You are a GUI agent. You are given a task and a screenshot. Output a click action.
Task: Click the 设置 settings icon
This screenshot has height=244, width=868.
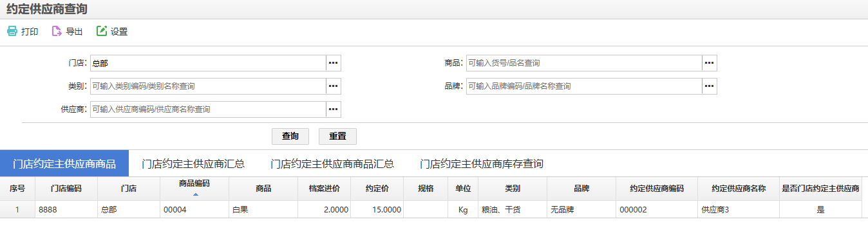click(x=101, y=31)
